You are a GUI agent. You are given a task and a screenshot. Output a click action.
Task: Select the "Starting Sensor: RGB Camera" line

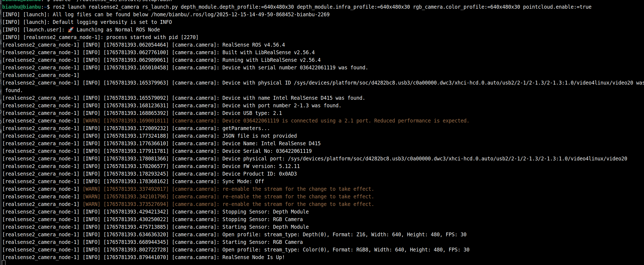pos(262,242)
